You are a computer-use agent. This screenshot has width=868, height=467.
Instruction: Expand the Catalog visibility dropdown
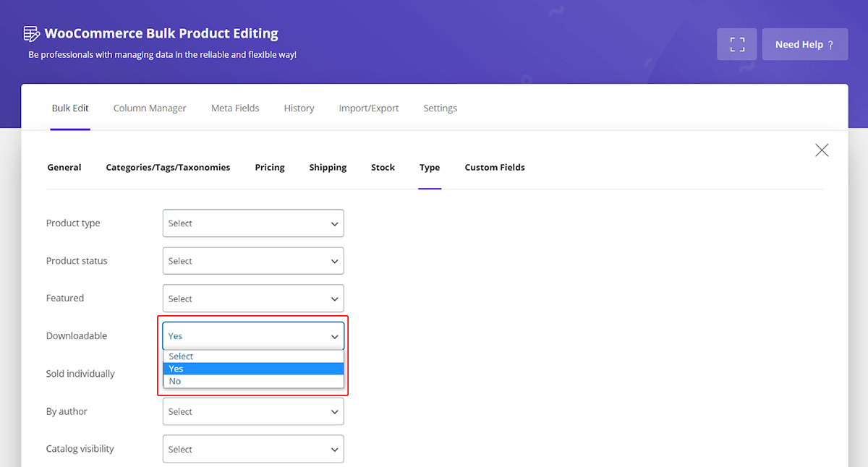point(253,449)
